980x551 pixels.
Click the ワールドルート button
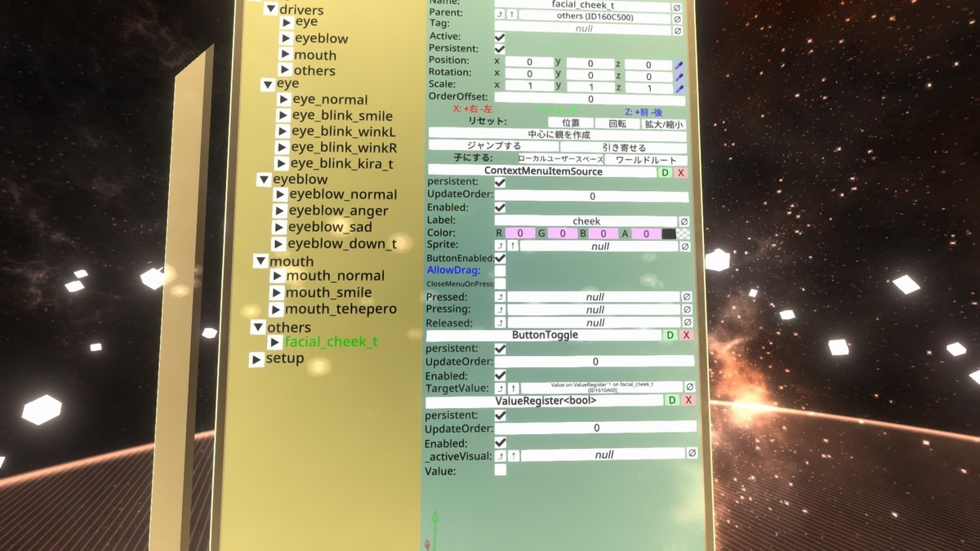point(647,160)
